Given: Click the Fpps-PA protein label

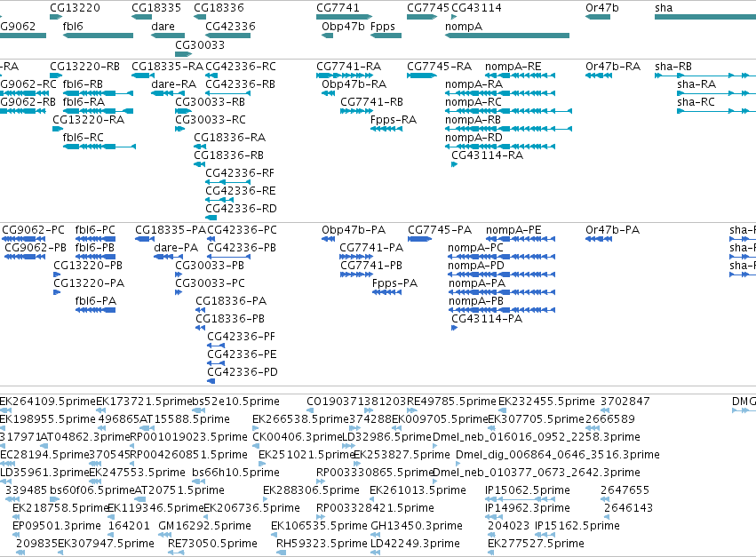Looking at the screenshot, I should tap(394, 283).
